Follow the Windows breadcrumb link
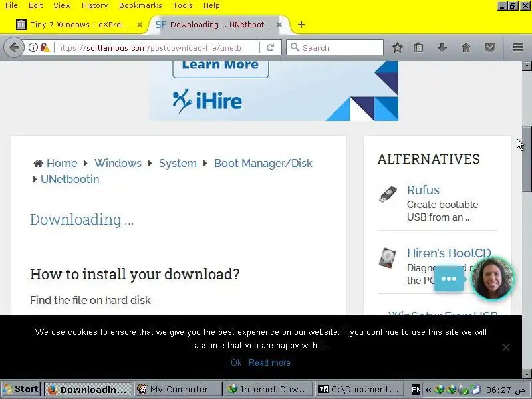532x399 pixels. (x=118, y=163)
